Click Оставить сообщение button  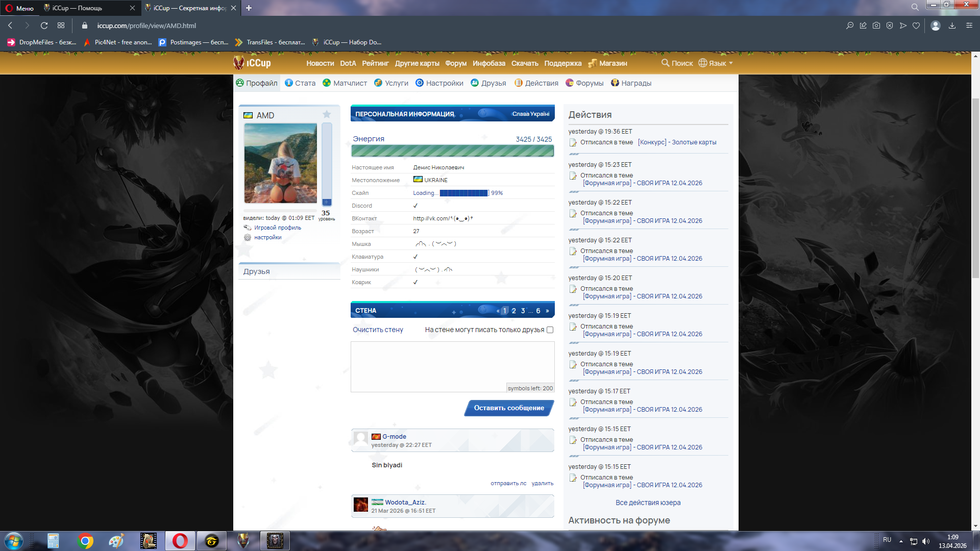[508, 408]
